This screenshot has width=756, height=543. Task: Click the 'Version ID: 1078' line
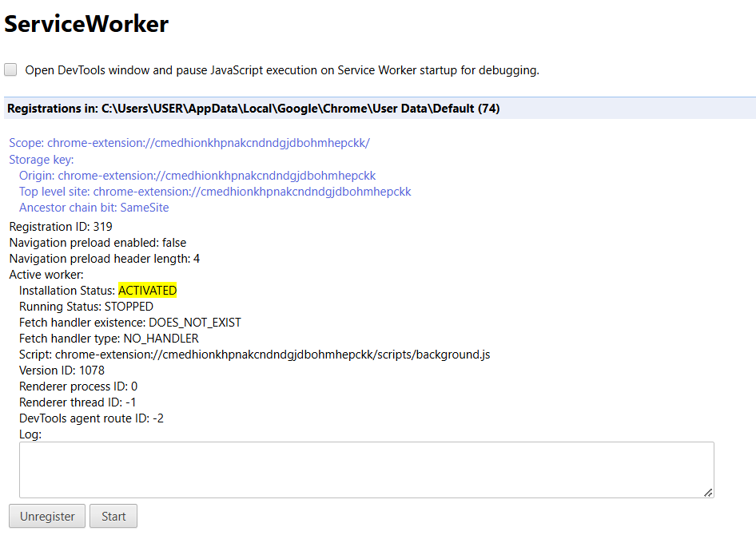(x=62, y=371)
